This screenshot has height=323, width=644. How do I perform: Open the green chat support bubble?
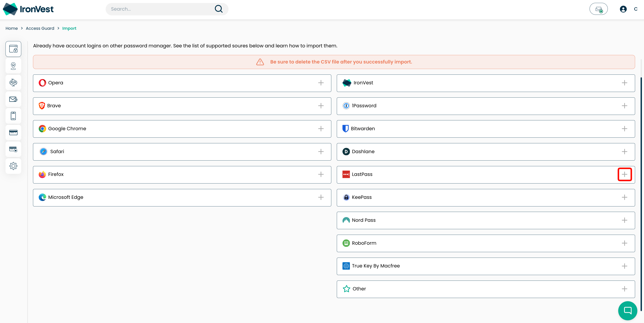(628, 310)
